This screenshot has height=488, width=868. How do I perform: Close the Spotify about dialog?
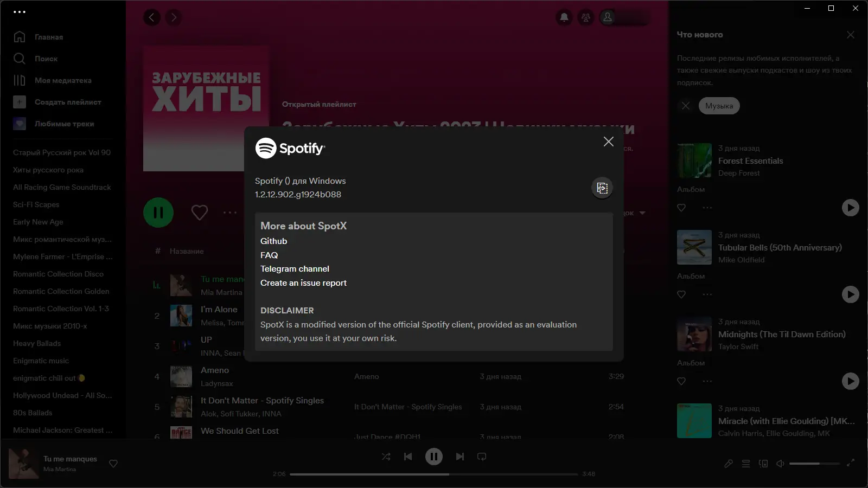coord(609,142)
